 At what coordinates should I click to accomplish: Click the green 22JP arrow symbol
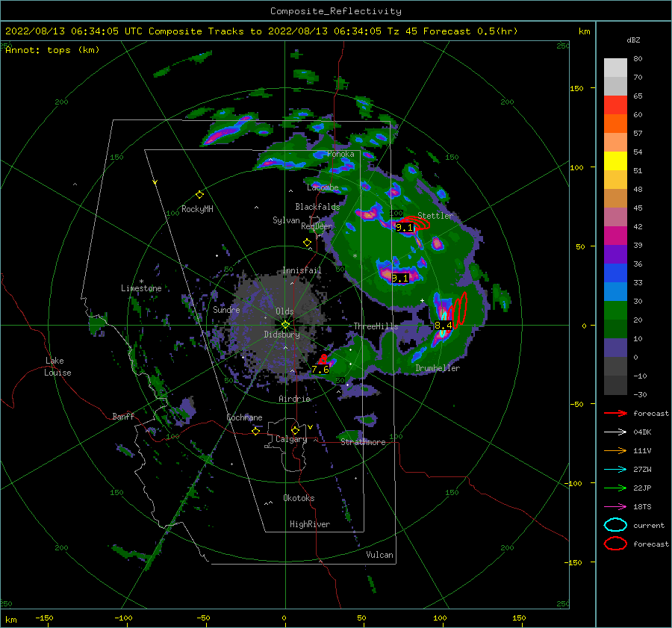pyautogui.click(x=615, y=488)
